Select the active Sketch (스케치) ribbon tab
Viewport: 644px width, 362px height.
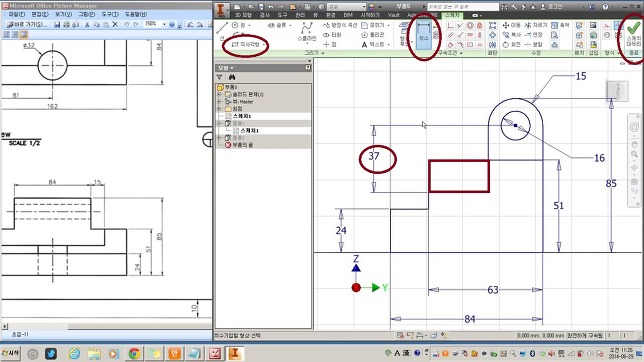[x=452, y=15]
